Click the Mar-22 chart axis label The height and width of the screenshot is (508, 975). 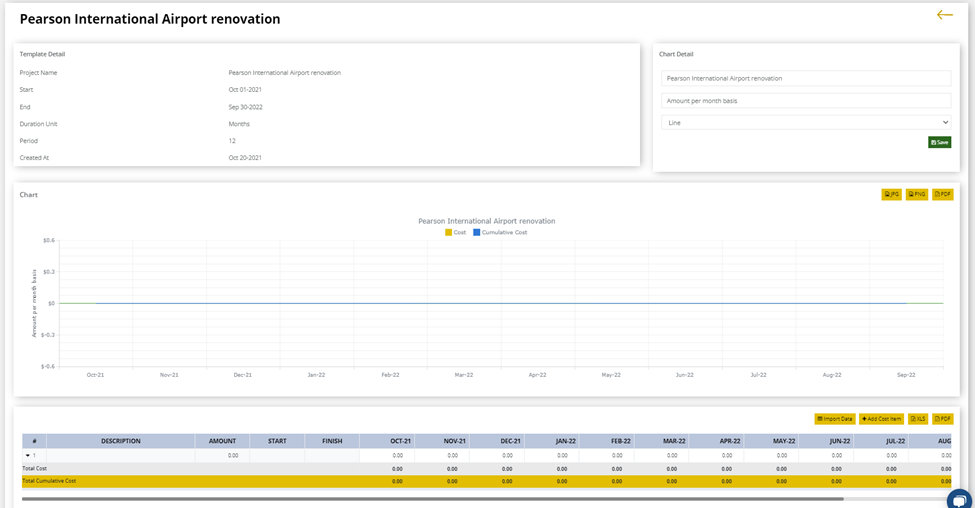coord(464,375)
